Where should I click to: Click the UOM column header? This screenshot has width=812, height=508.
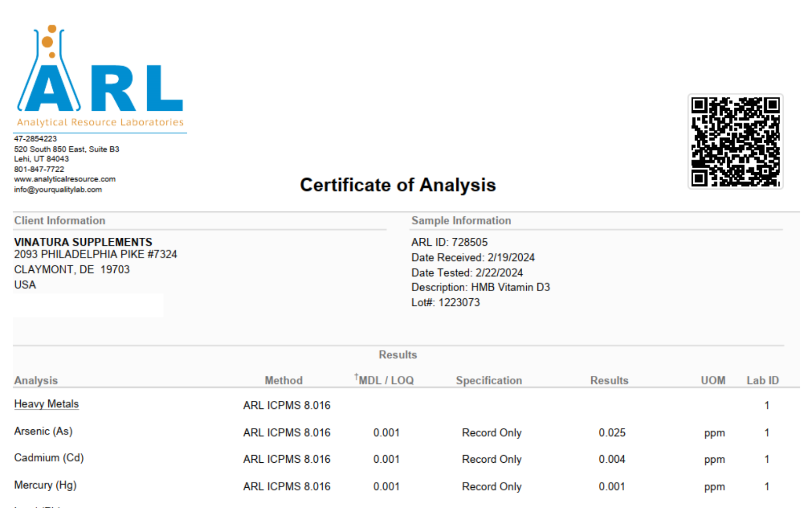point(713,380)
